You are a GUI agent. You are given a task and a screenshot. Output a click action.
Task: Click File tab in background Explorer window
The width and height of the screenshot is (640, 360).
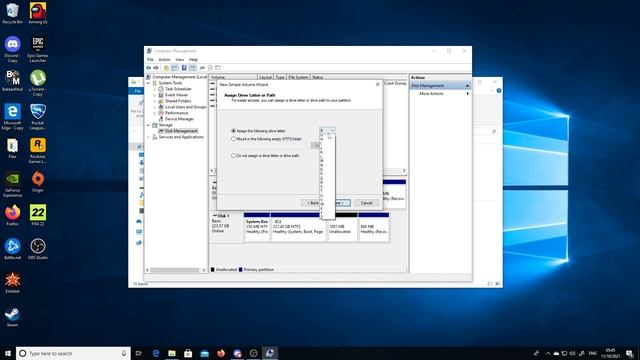tap(138, 91)
